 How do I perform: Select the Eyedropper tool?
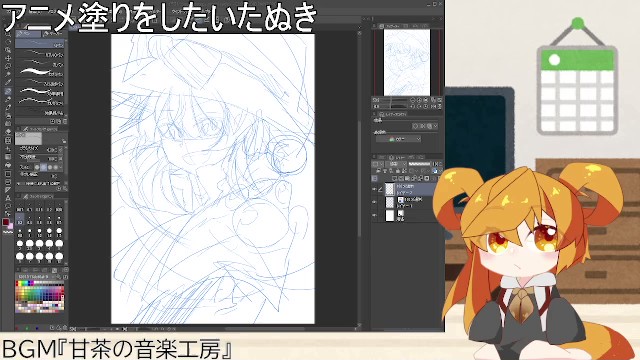point(8,82)
